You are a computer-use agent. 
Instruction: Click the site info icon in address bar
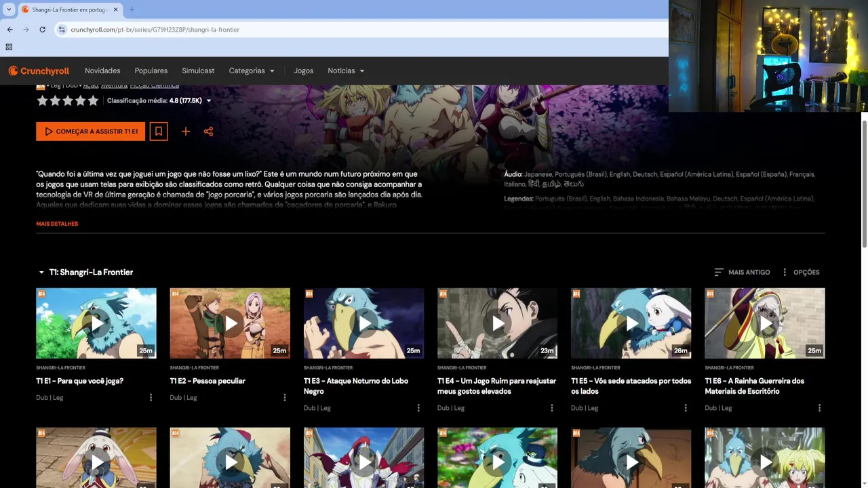coord(62,30)
